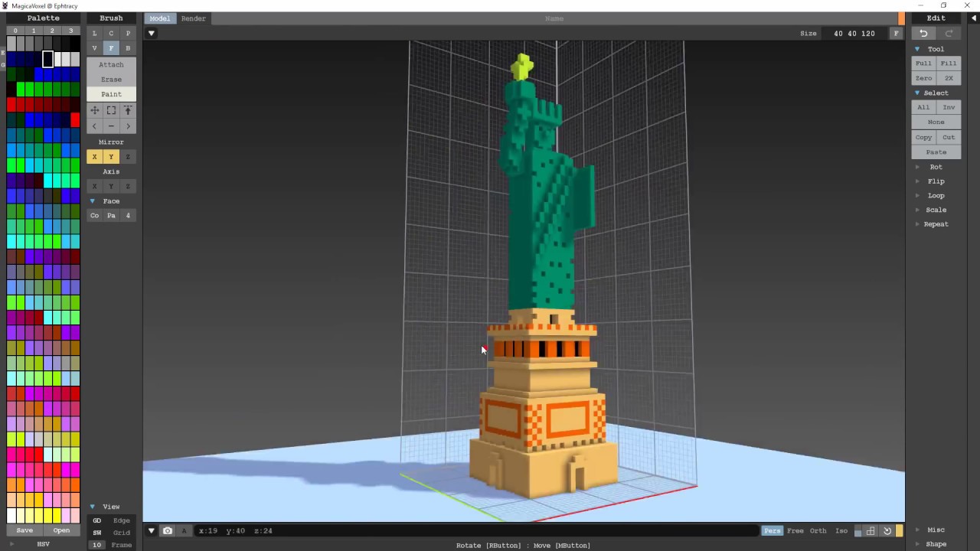Image resolution: width=980 pixels, height=551 pixels.
Task: Toggle Mirror X
Action: click(x=94, y=156)
